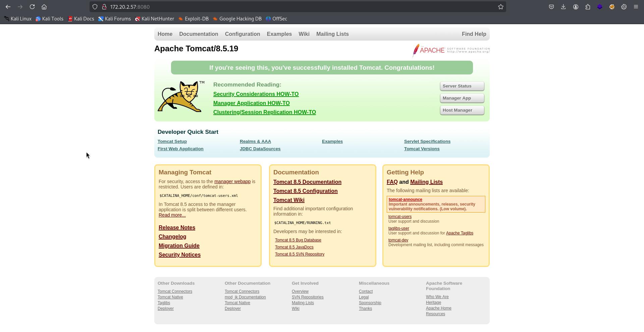This screenshot has width=644, height=332.
Task: Open Find Help in the nav bar
Action: coord(474,34)
